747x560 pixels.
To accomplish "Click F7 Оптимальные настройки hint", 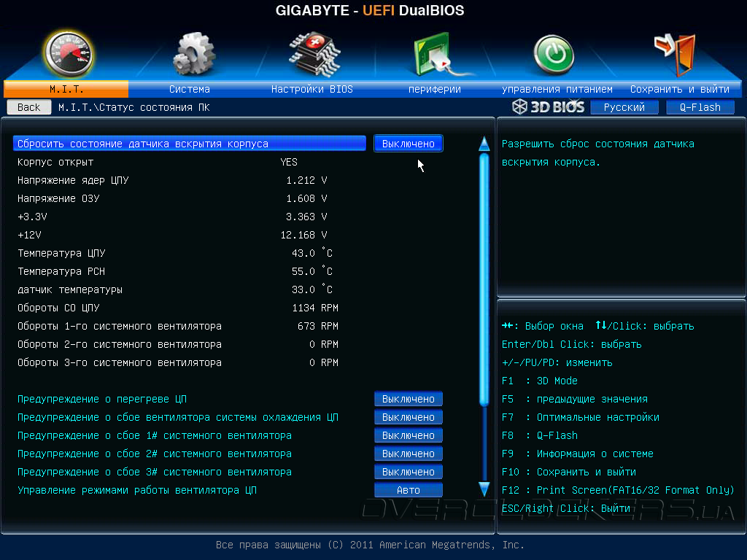I will coord(580,417).
